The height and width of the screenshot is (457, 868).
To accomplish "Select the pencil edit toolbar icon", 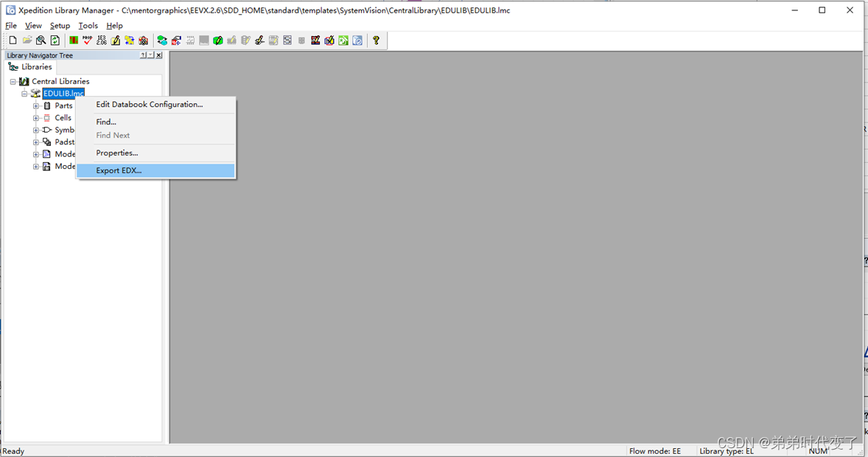I will coord(115,40).
